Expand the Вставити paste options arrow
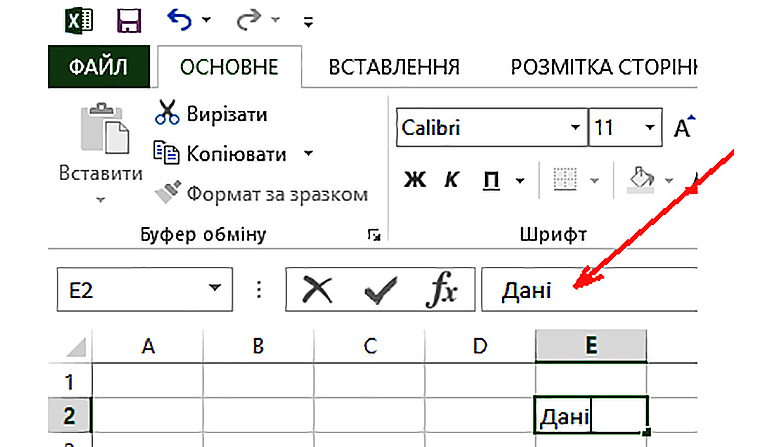Screen dimensions: 776x447 [x=100, y=200]
